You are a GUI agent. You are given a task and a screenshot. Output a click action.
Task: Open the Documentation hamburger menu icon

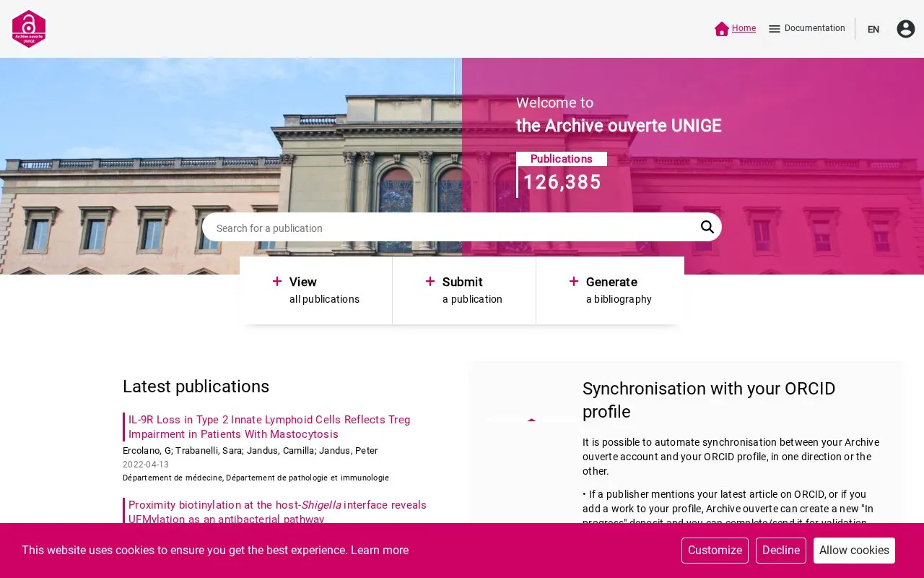click(775, 29)
